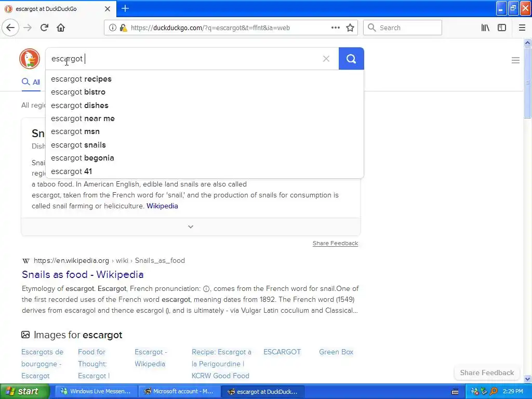Click the lock warning icon in URL bar

pyautogui.click(x=123, y=28)
